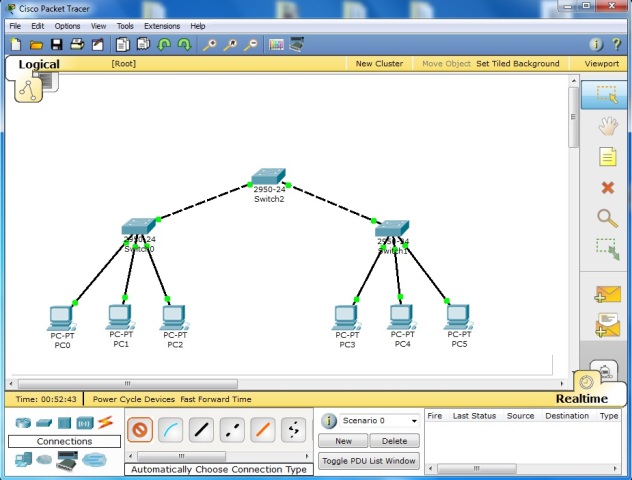Click the New scenario button
632x480 pixels.
343,441
